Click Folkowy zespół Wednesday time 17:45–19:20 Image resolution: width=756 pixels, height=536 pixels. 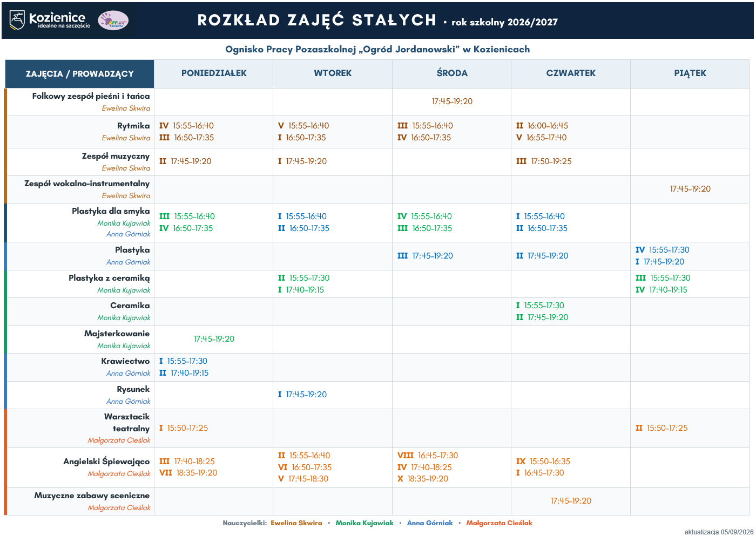click(452, 101)
